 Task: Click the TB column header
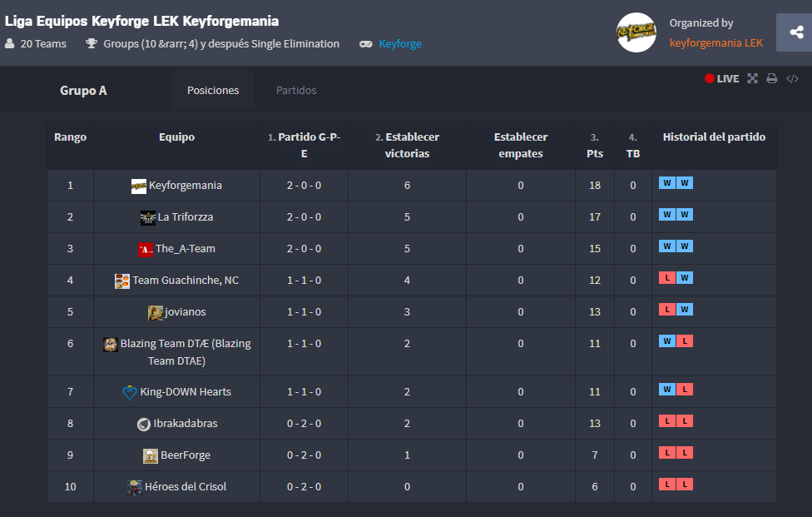coord(633,146)
